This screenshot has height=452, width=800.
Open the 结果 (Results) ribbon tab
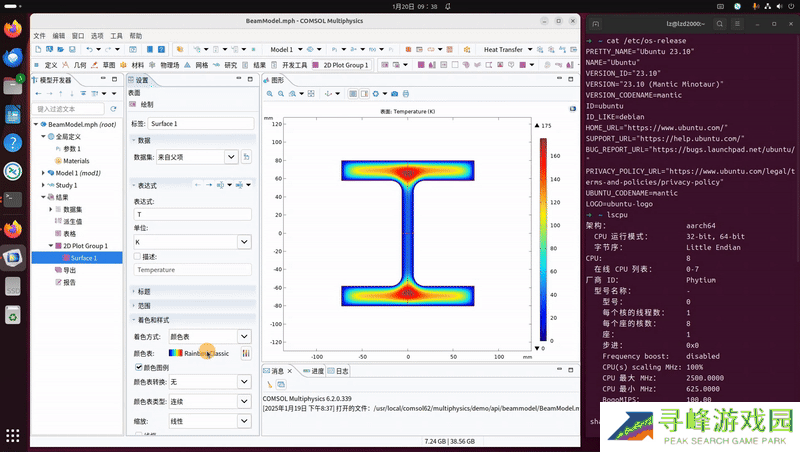[x=255, y=65]
